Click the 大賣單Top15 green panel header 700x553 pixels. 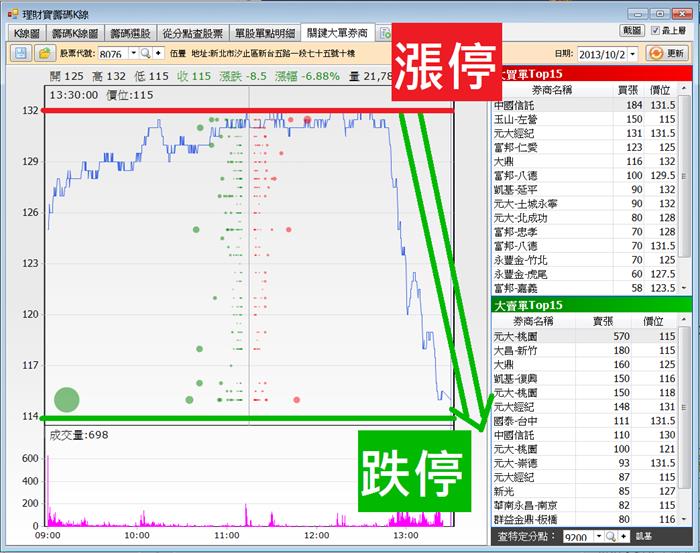592,305
